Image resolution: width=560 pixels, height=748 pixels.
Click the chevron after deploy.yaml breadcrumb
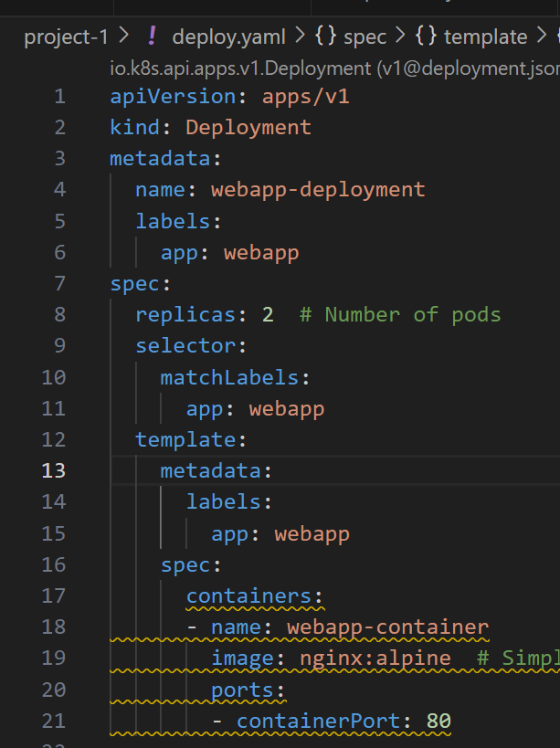click(x=300, y=37)
